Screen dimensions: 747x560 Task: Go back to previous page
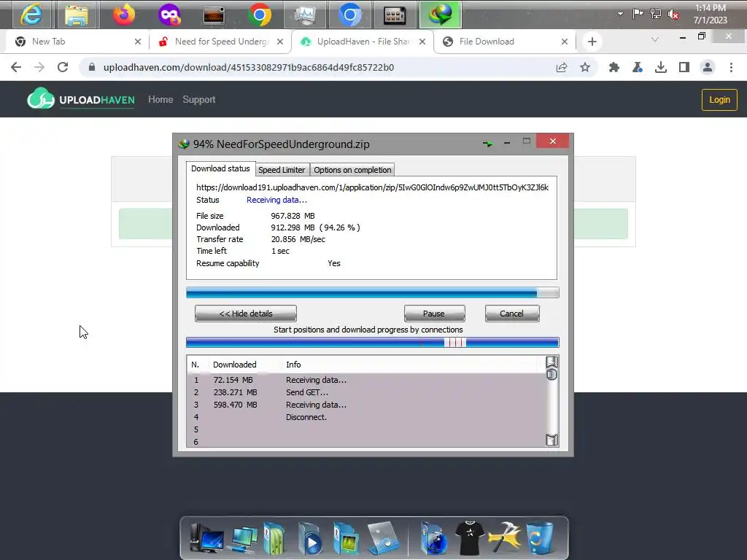click(16, 67)
